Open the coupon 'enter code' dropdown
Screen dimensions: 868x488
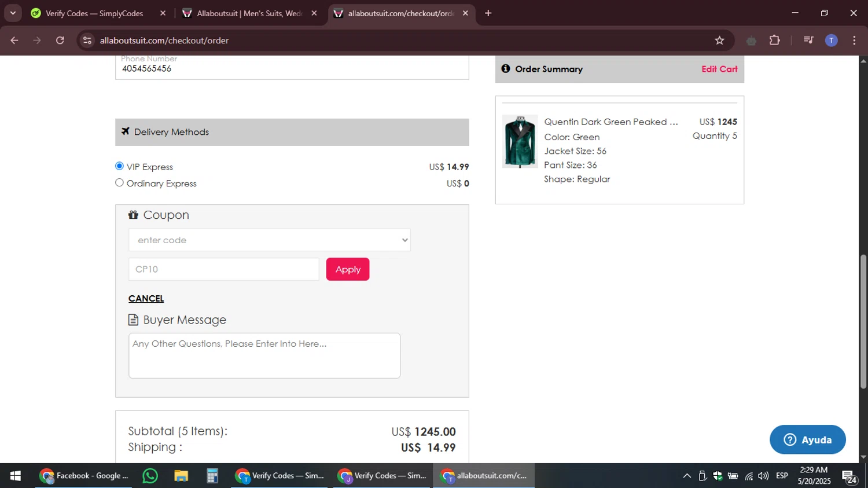[269, 240]
